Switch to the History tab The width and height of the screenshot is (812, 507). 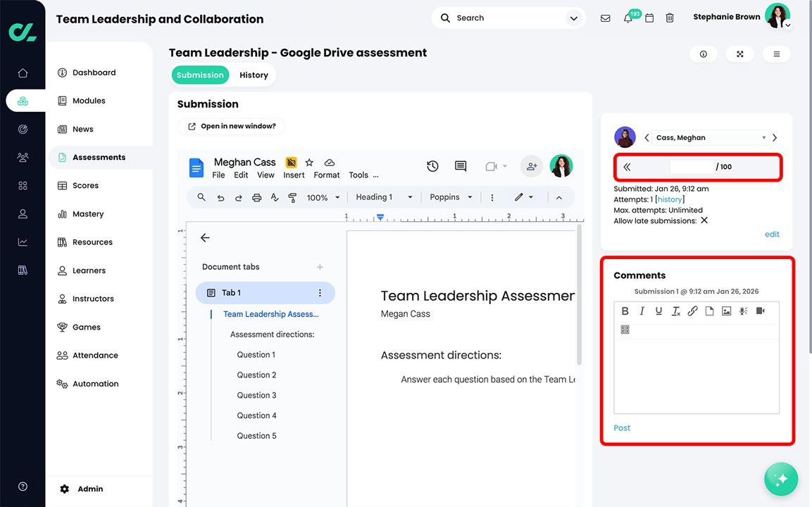click(254, 75)
